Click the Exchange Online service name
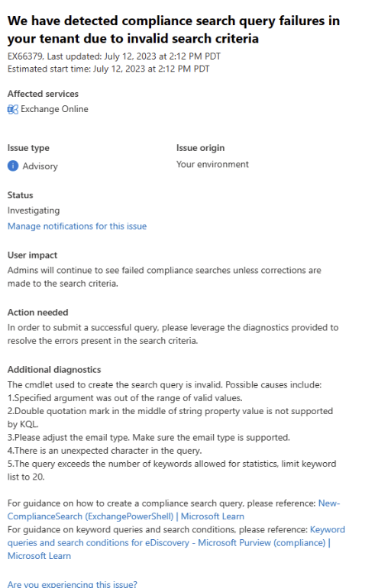The image size is (365, 588). pyautogui.click(x=54, y=109)
